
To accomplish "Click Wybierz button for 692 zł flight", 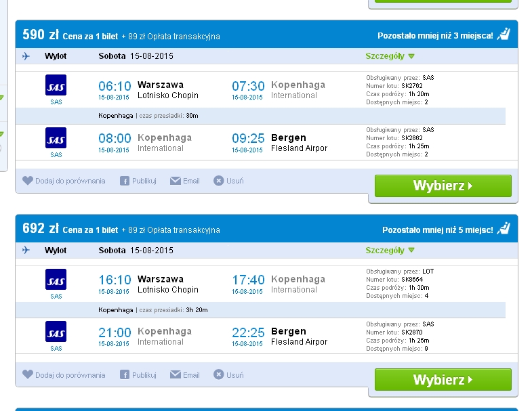I will pyautogui.click(x=443, y=379).
